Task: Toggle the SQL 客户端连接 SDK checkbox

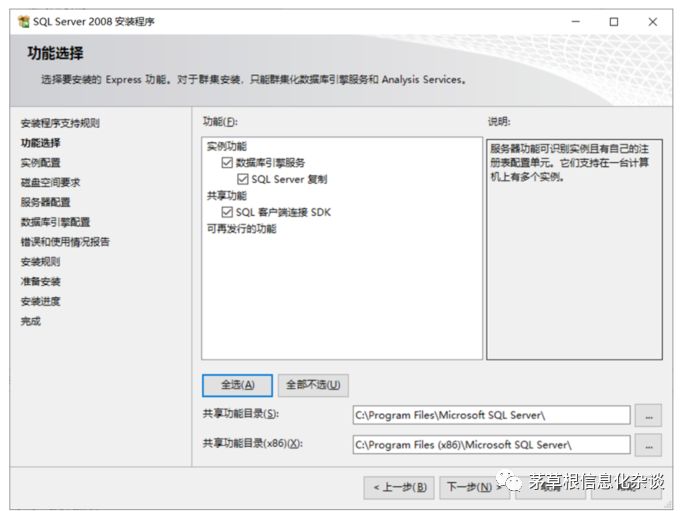Action: pyautogui.click(x=227, y=212)
